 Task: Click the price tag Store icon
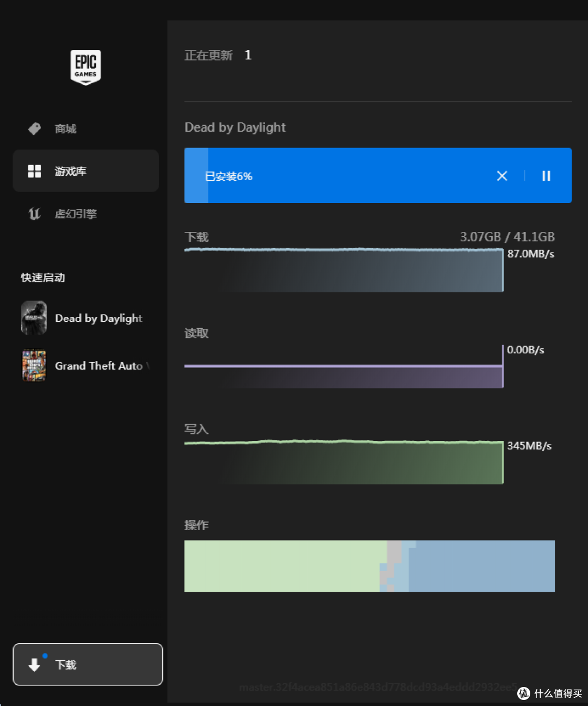[34, 128]
